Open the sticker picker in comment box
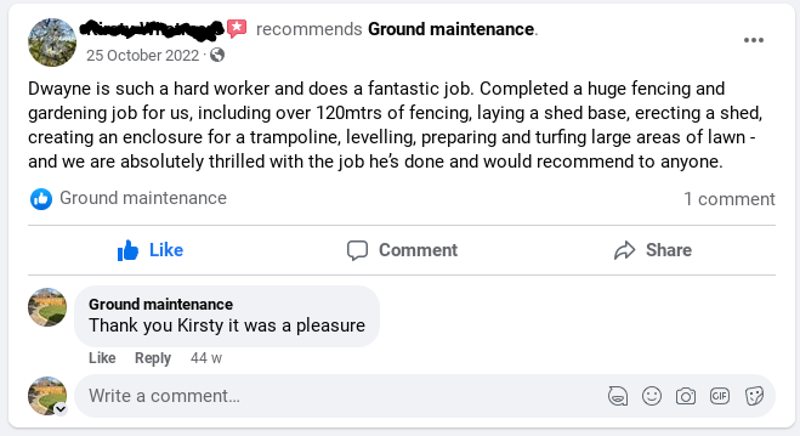800x436 pixels. 754,396
